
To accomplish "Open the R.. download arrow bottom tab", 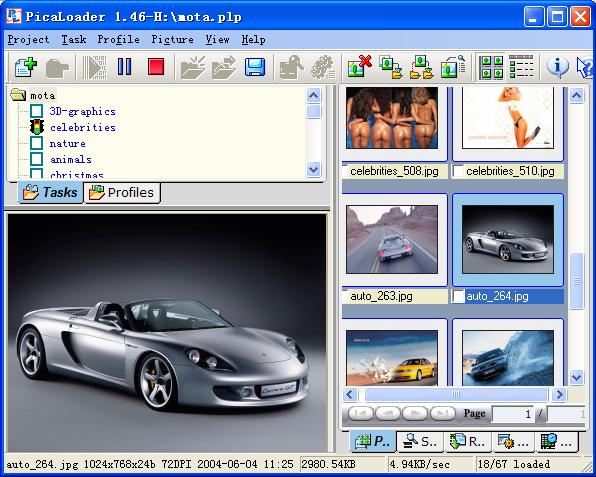I will (468, 441).
